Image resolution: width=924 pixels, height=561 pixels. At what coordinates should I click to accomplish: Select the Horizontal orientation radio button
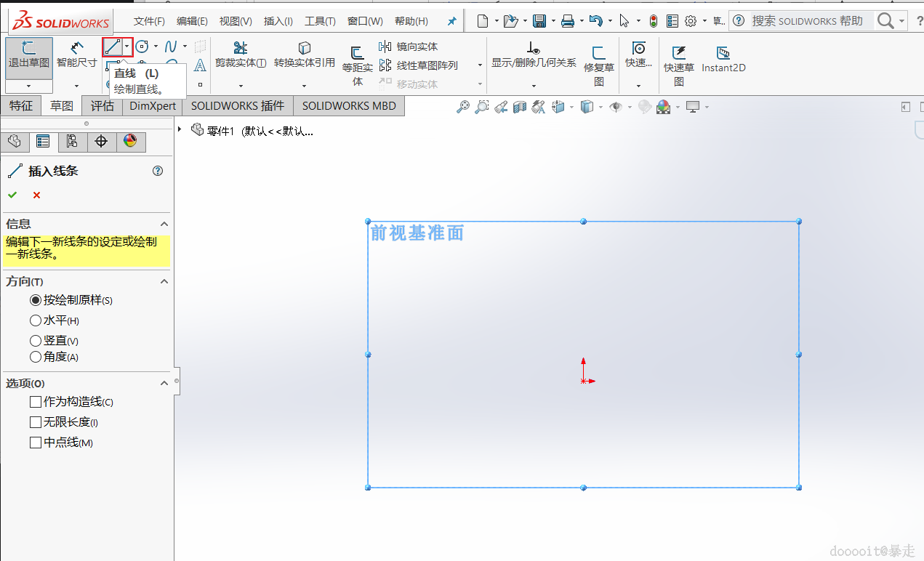click(36, 320)
